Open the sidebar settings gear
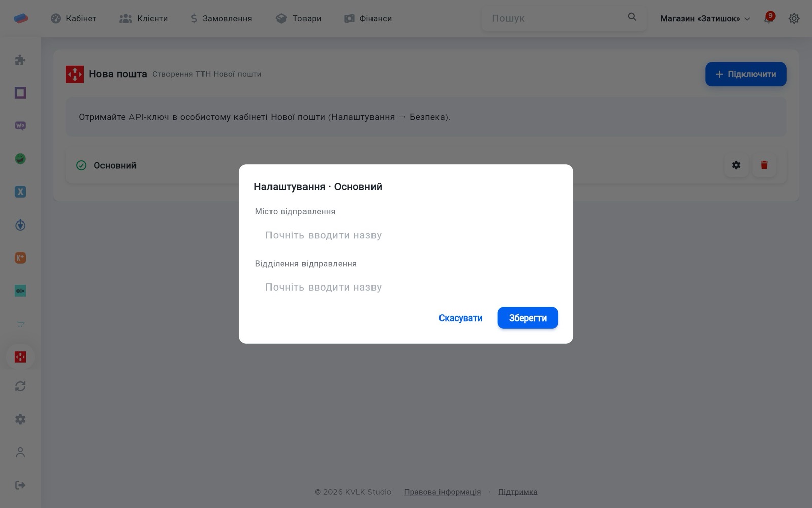 click(20, 419)
